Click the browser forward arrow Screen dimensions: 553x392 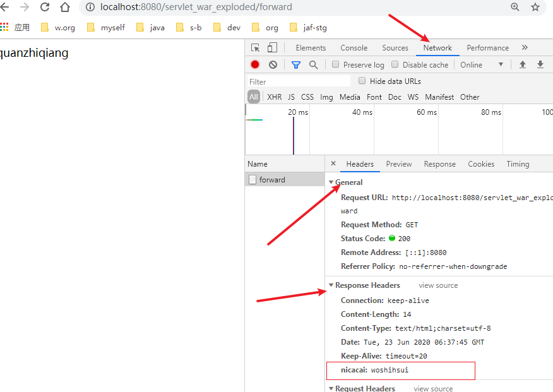click(x=25, y=7)
